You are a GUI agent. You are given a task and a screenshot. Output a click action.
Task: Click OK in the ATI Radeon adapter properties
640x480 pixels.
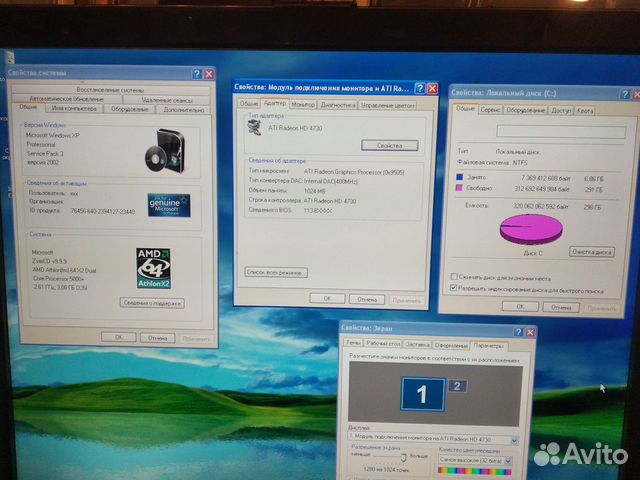click(x=327, y=298)
